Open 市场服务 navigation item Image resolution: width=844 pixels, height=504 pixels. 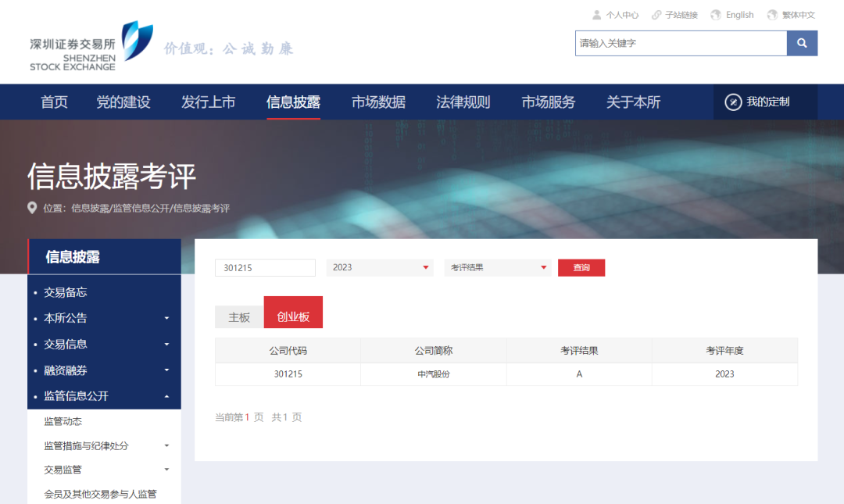pos(549,102)
